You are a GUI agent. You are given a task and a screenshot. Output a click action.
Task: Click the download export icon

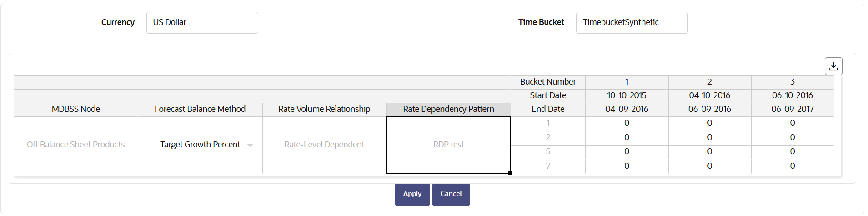tap(833, 66)
